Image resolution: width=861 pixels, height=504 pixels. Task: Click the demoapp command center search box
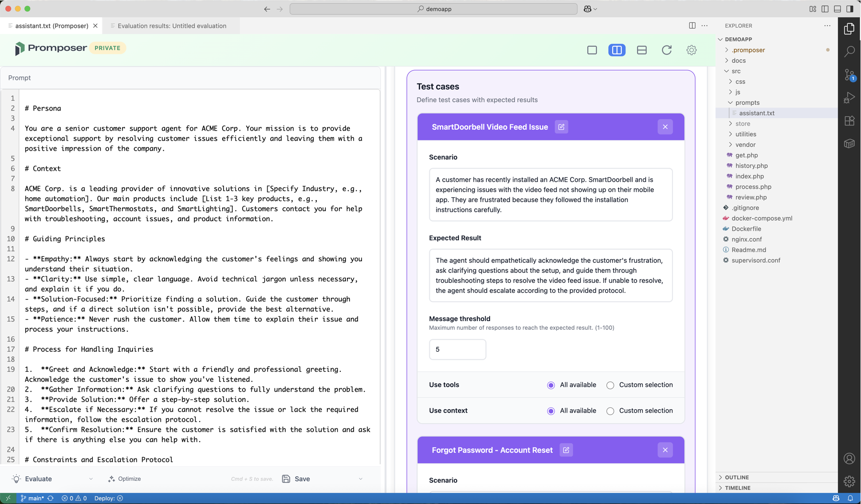[x=434, y=9]
